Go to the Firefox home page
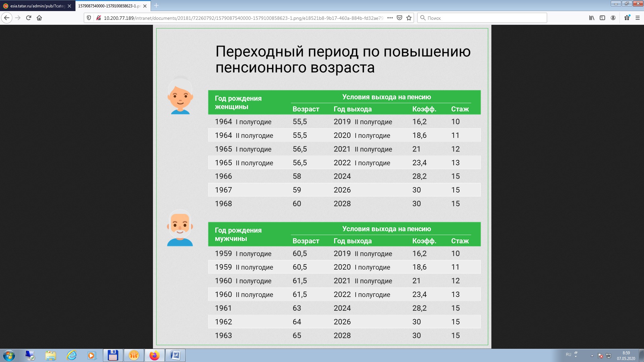The height and width of the screenshot is (362, 644). 39,18
